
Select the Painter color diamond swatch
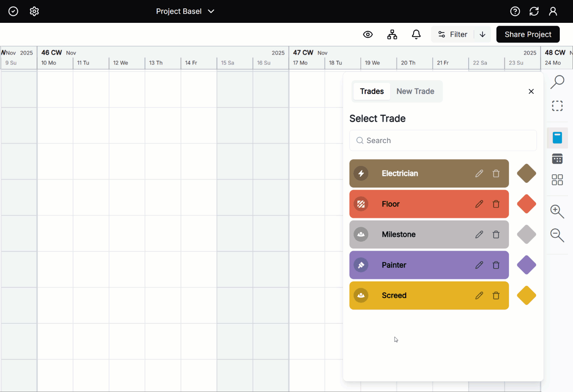[526, 265]
